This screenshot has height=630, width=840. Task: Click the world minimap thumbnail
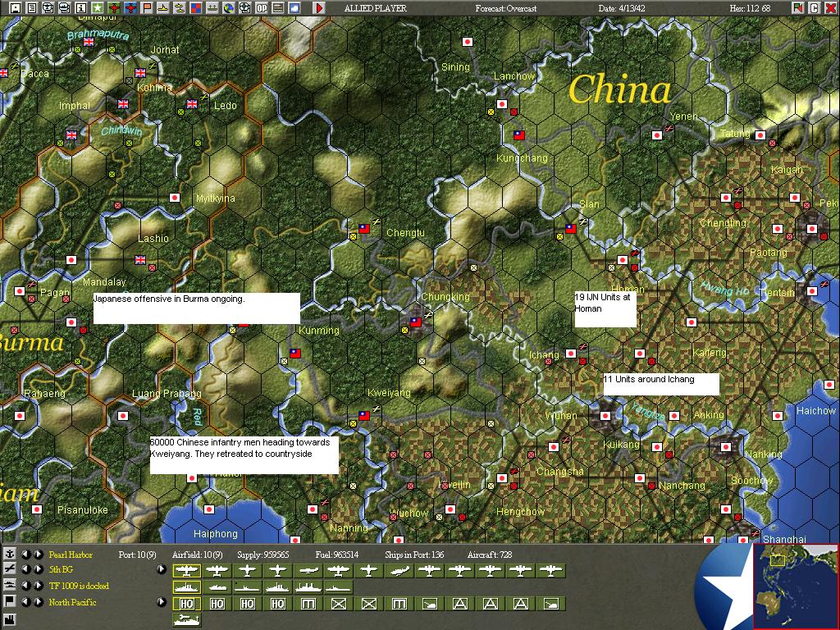(795, 586)
